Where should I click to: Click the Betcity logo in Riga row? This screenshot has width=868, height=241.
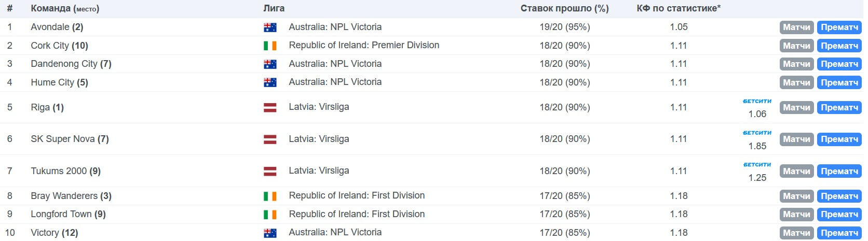tap(757, 101)
